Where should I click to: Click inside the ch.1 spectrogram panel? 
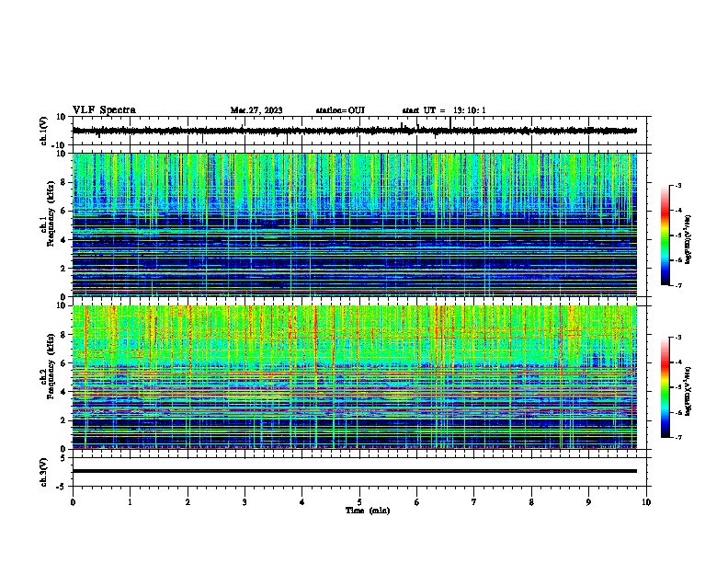coord(355,224)
